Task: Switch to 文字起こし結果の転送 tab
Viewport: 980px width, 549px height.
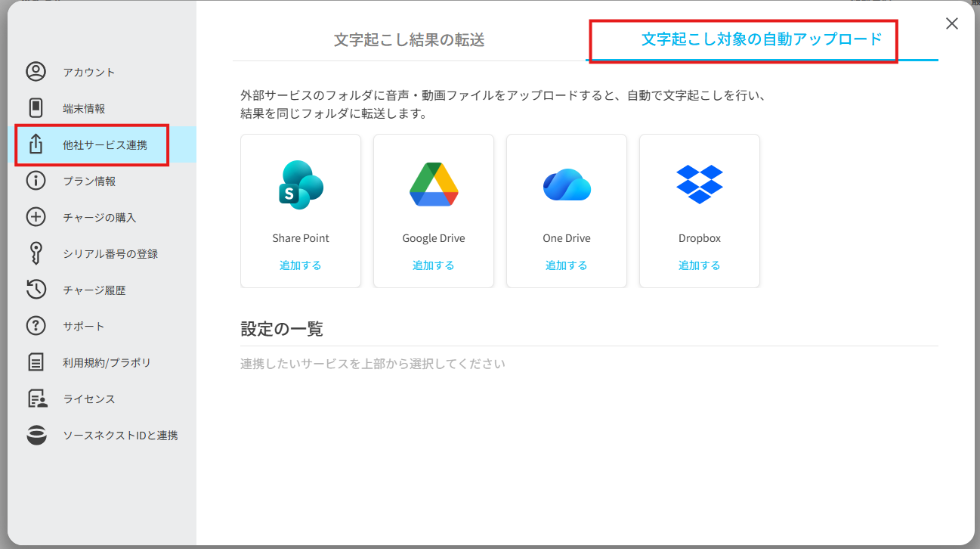Action: tap(409, 40)
